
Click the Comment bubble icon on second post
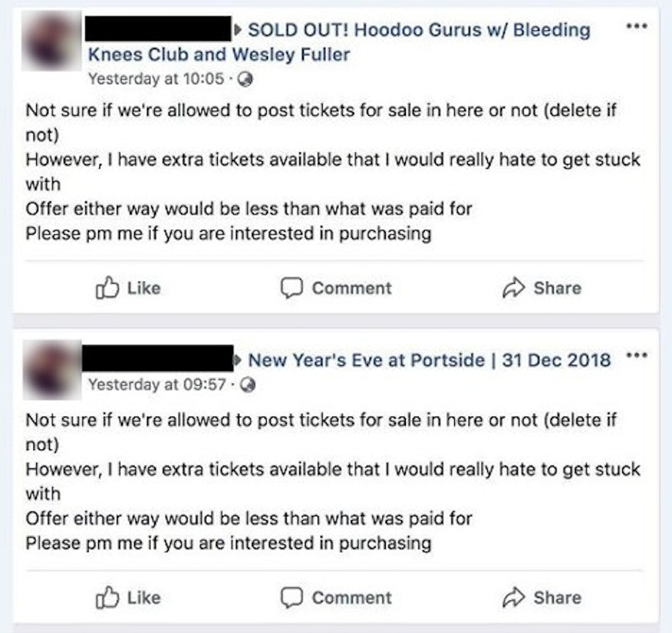291,597
